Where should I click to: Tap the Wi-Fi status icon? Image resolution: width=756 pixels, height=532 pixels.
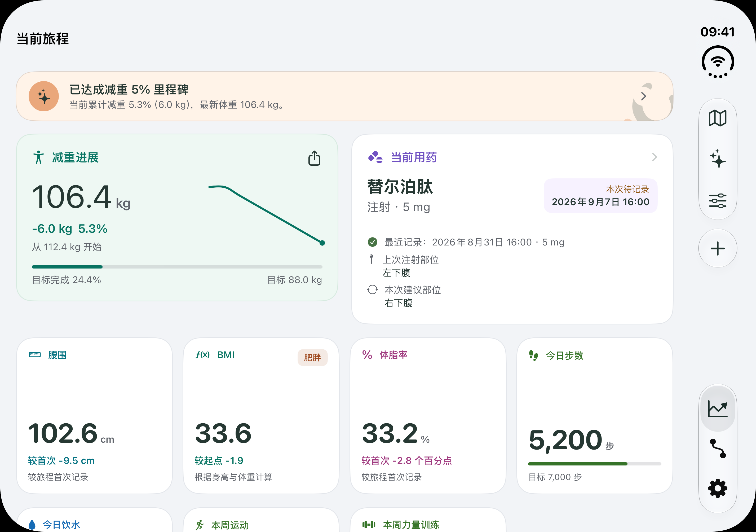[x=718, y=62]
